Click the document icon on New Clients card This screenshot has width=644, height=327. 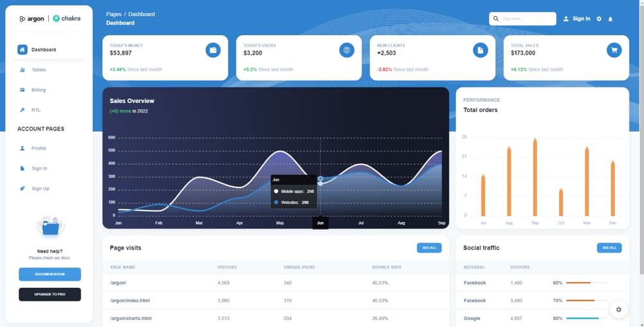point(481,50)
